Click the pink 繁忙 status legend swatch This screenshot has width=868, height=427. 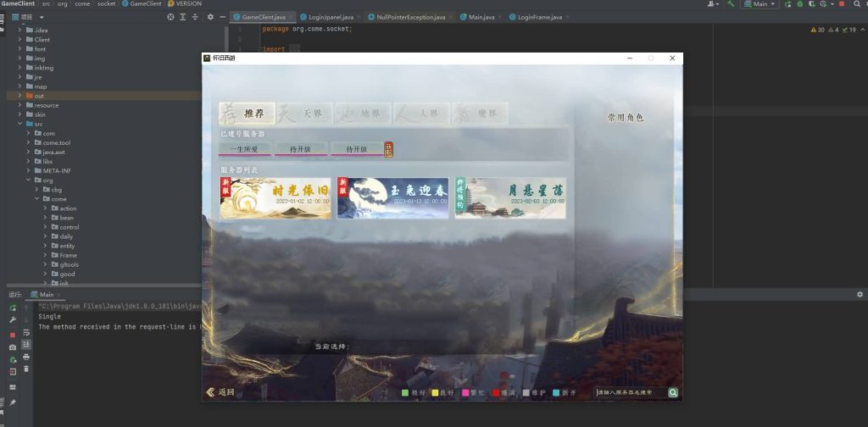pos(465,393)
